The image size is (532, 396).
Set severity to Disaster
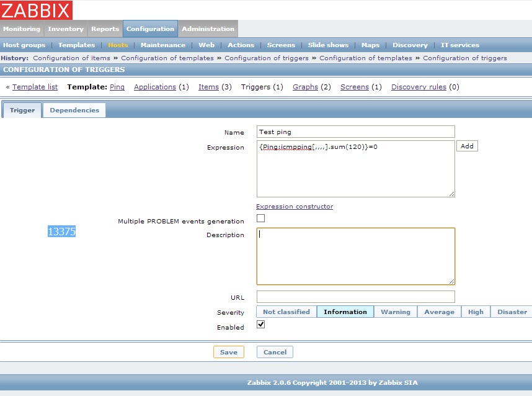[512, 312]
